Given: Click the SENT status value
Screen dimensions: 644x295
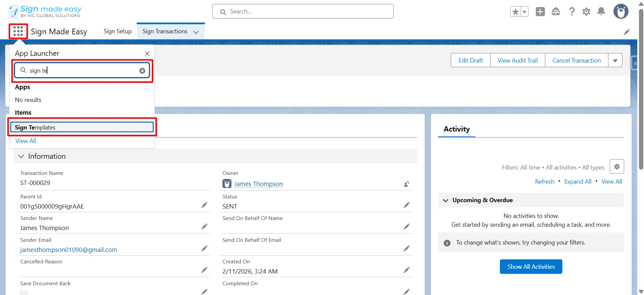Looking at the screenshot, I should click(x=230, y=207).
